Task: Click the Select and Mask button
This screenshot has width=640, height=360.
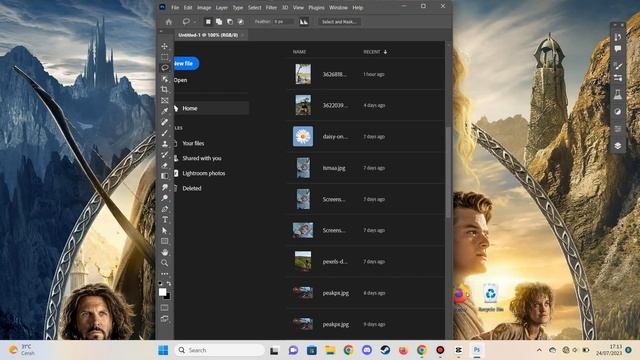Action: pos(339,22)
